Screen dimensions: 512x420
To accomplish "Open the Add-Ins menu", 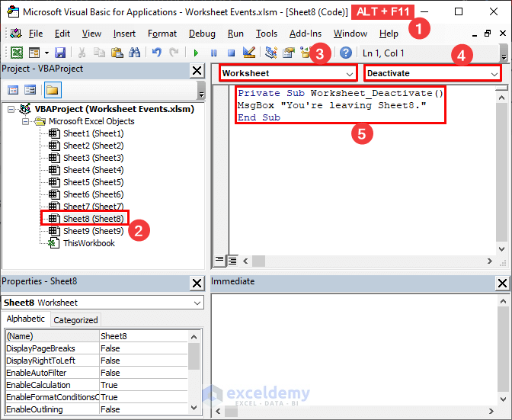I will pos(306,34).
